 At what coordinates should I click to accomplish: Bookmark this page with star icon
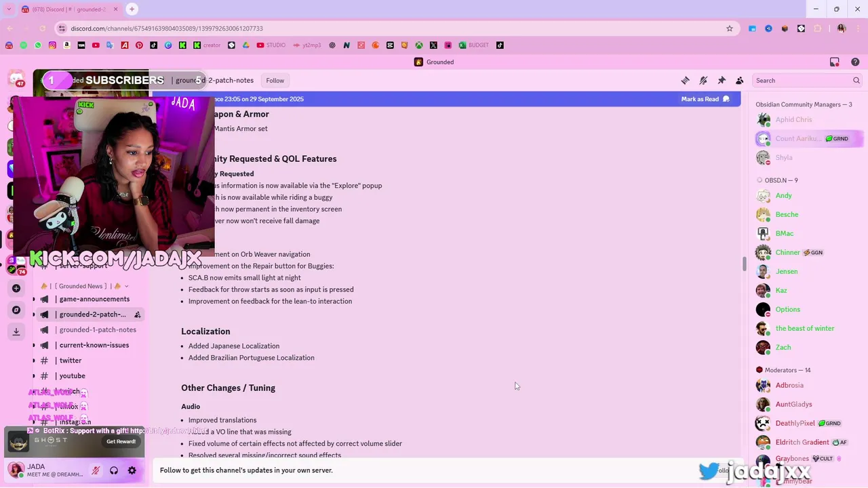click(x=730, y=28)
